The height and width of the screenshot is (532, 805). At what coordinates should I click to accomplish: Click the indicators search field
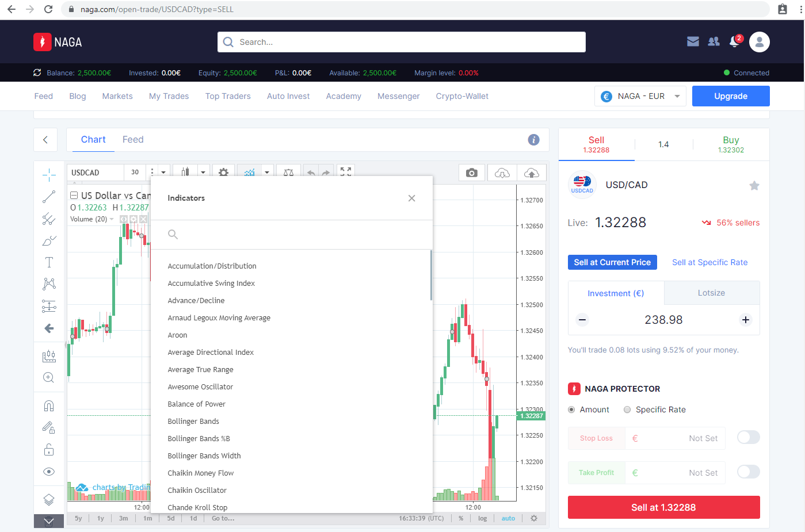click(292, 235)
